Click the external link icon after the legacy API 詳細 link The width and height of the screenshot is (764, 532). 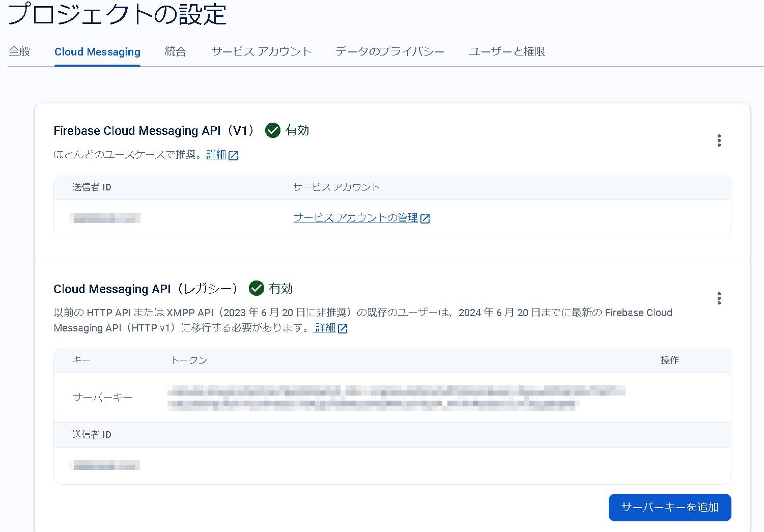(x=343, y=328)
